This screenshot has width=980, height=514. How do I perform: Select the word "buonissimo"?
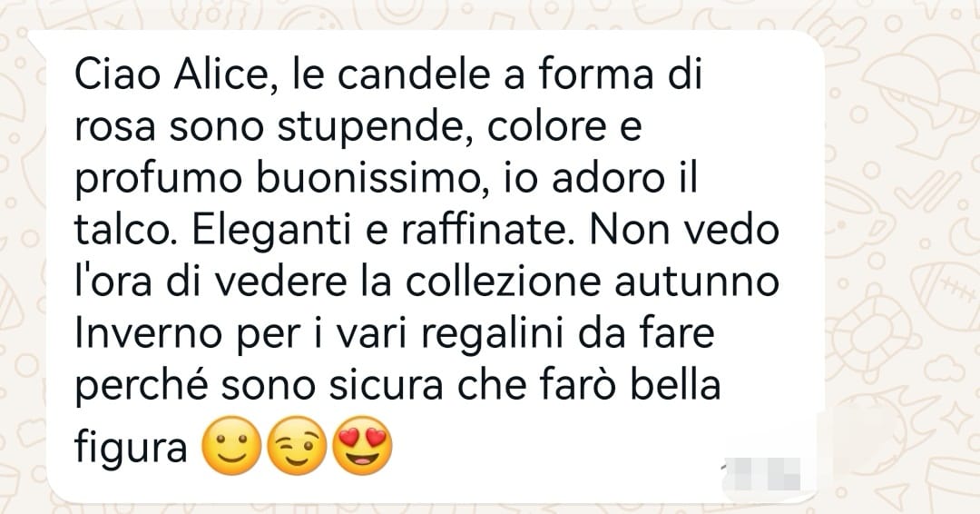368,180
